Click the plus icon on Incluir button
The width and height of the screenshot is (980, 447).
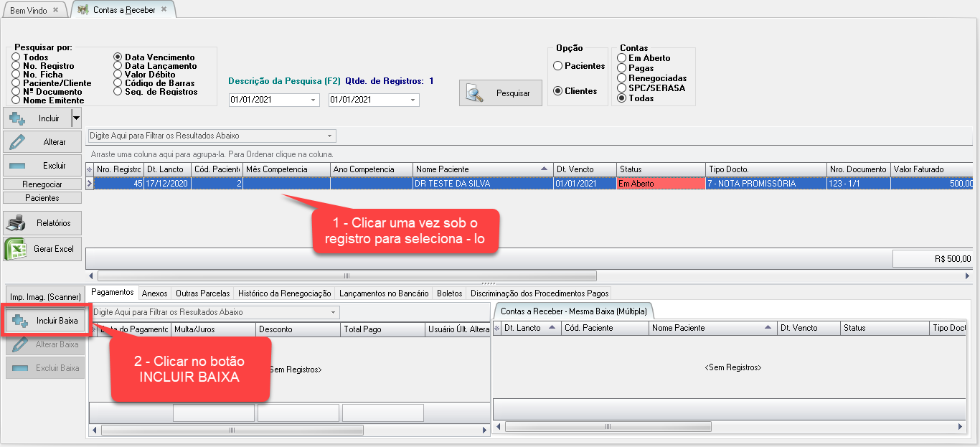[x=17, y=118]
